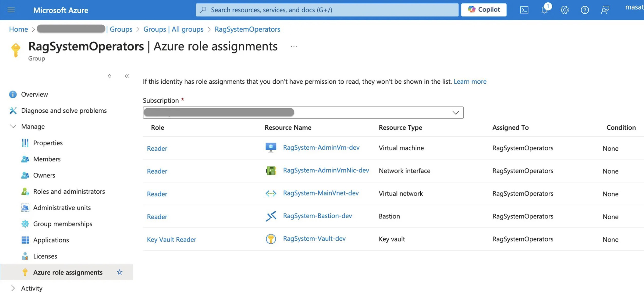
Task: Open the Azure portal hamburger menu
Action: coord(11,10)
